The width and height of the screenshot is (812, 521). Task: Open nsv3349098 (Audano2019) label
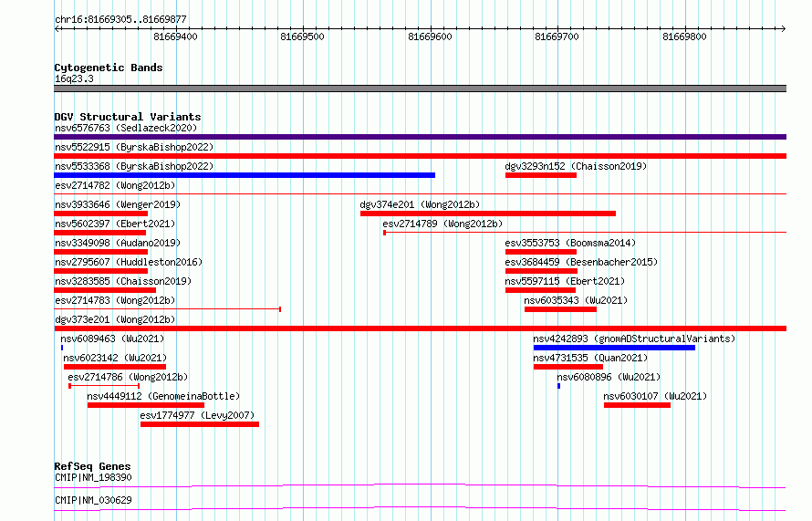(x=118, y=243)
